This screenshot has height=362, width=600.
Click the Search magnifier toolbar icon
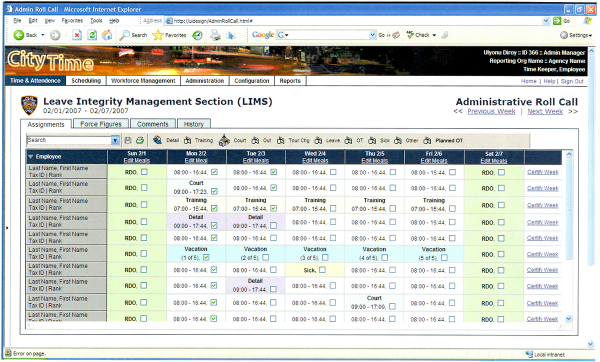pyautogui.click(x=124, y=35)
